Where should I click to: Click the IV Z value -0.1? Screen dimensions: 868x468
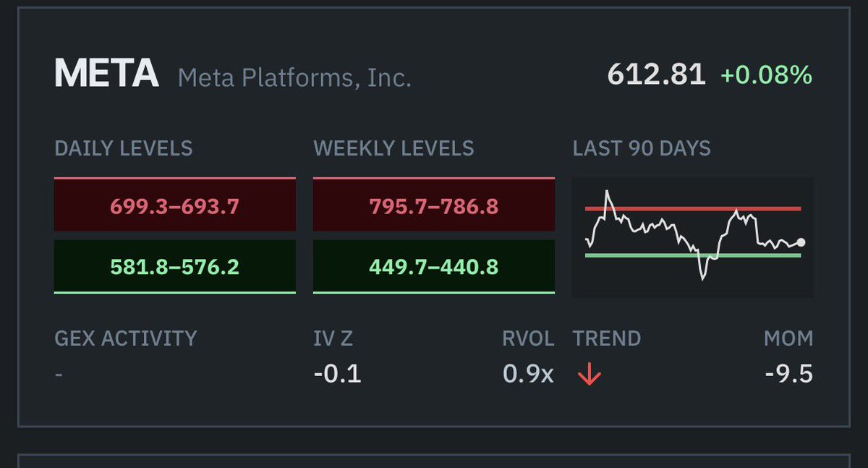(338, 374)
